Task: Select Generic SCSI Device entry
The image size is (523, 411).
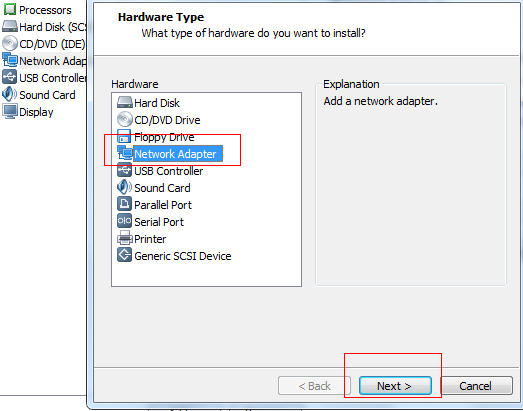Action: pos(182,256)
